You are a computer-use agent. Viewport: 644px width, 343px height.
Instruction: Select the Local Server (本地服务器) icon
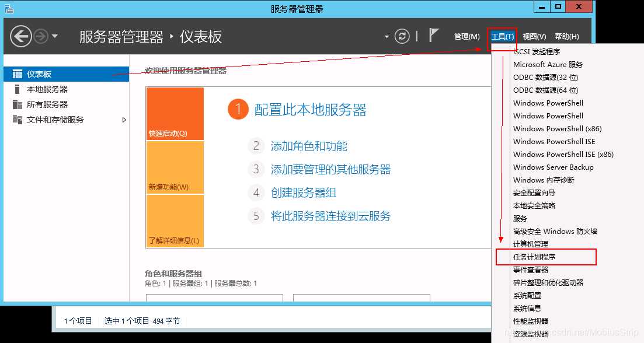(x=17, y=89)
